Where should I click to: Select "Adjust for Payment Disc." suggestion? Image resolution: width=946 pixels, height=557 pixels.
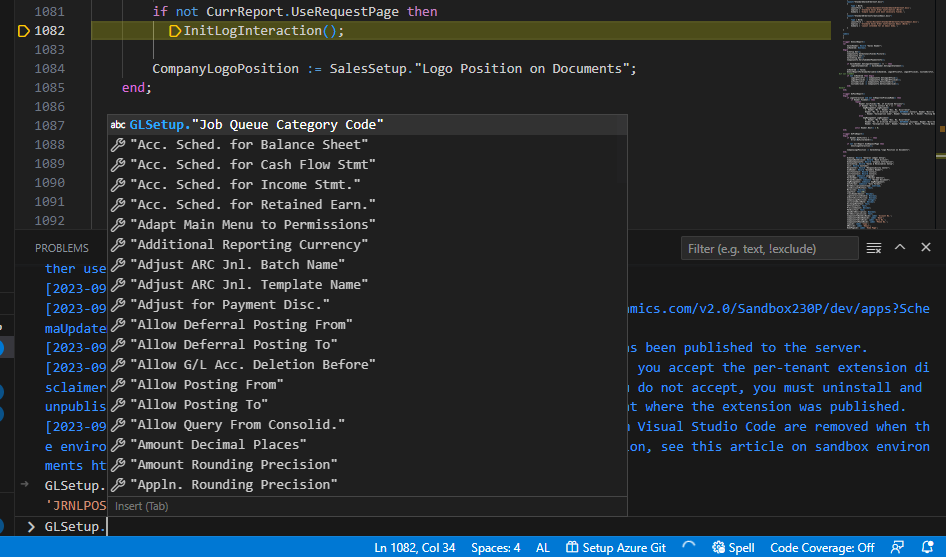pos(367,304)
